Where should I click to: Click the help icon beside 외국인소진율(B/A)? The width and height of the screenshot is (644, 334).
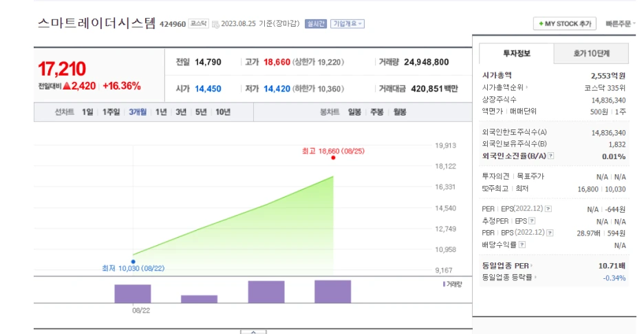coord(551,156)
